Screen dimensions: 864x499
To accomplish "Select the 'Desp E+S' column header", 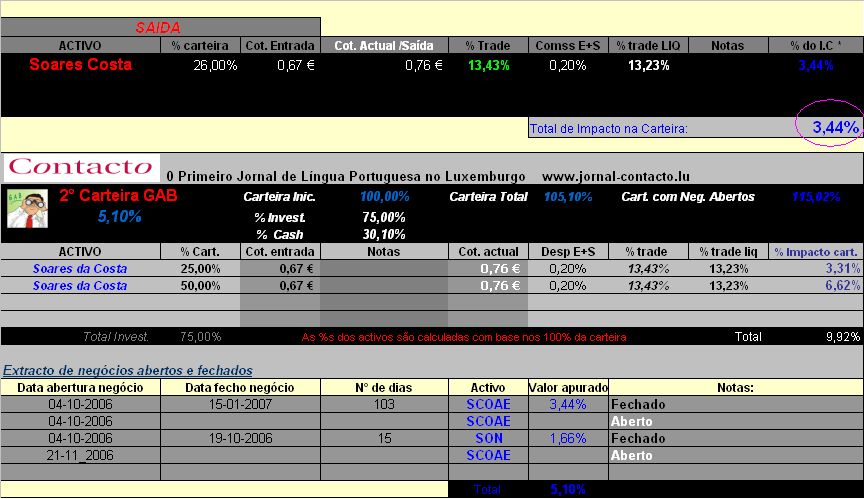I will point(568,252).
